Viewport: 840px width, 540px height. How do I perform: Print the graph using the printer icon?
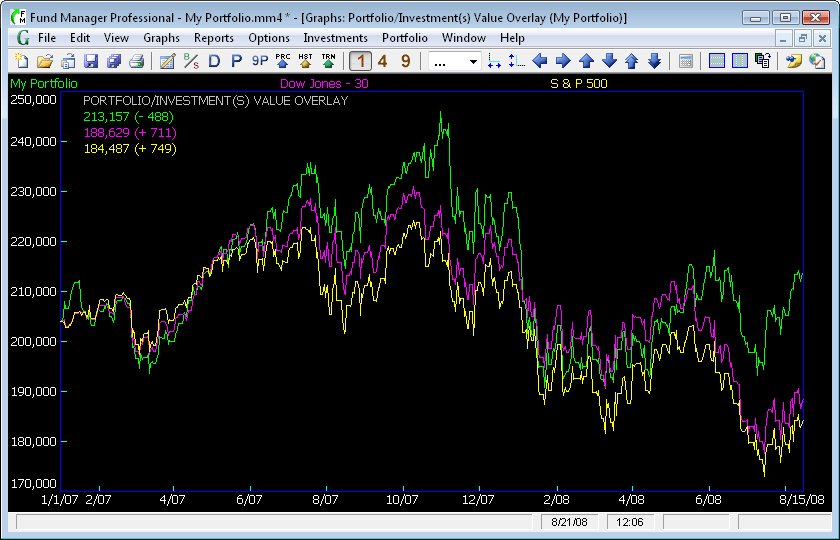(x=137, y=61)
